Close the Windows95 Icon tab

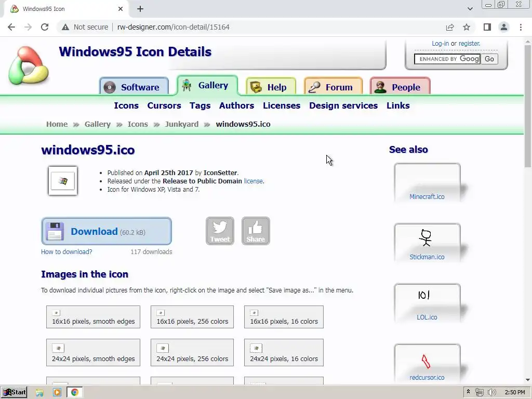(x=121, y=9)
